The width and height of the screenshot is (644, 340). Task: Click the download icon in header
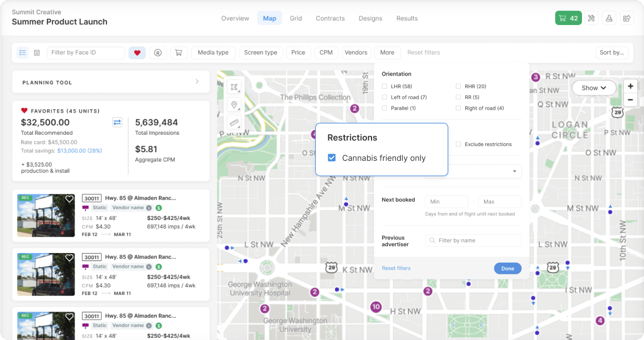(609, 18)
